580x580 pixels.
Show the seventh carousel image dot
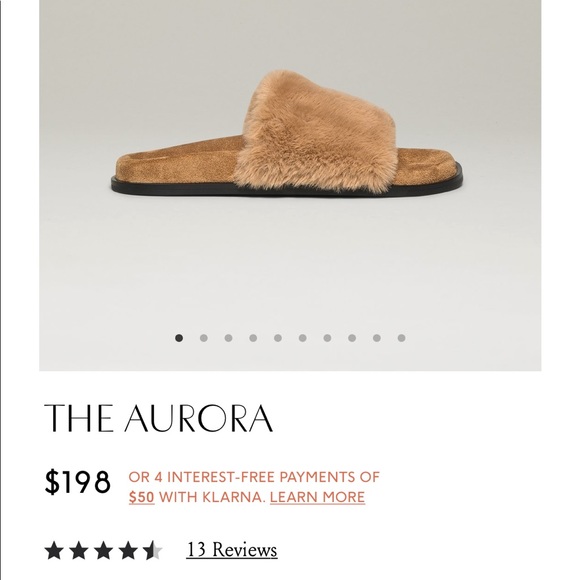coord(327,338)
